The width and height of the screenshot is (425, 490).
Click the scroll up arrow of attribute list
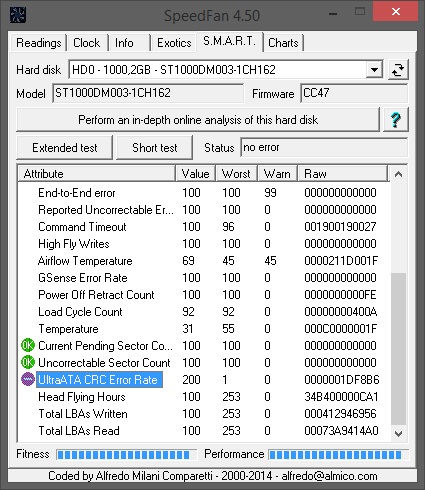coord(398,174)
